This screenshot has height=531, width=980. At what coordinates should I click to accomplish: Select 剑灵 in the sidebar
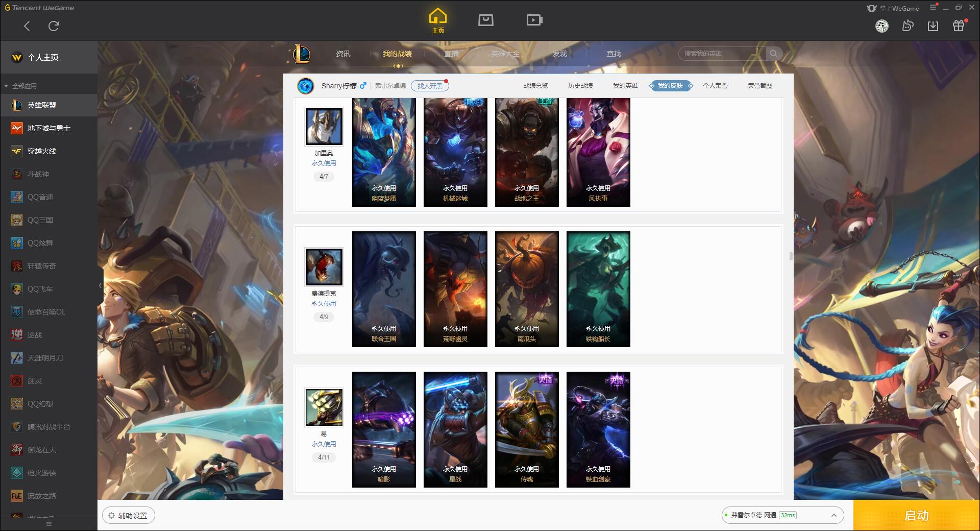click(x=48, y=381)
